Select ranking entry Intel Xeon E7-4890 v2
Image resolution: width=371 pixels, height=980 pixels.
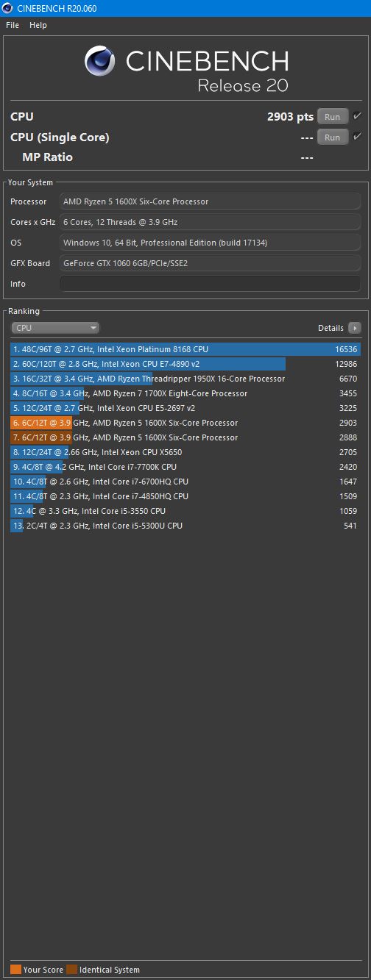tap(185, 364)
